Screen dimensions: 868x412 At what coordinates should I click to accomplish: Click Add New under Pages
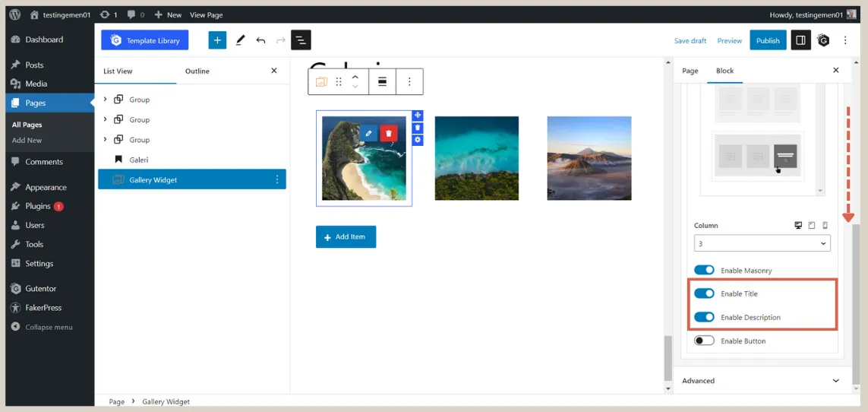pyautogui.click(x=27, y=140)
